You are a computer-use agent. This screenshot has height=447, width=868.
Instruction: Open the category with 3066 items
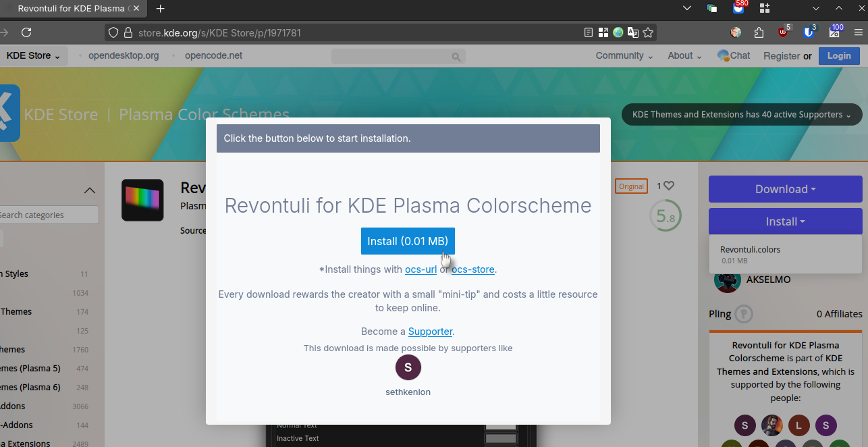tap(45, 406)
